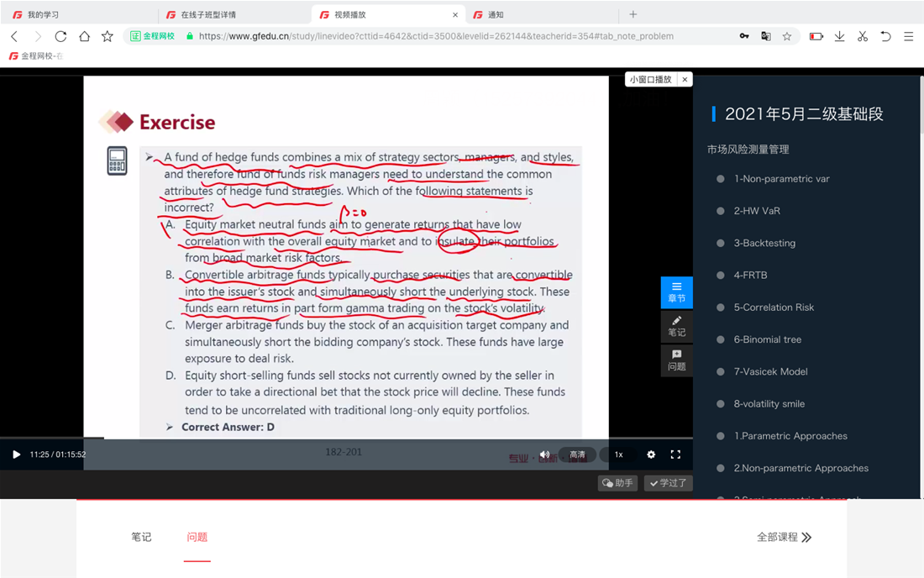Open browser downloads icon
This screenshot has width=924, height=578.
tap(840, 36)
